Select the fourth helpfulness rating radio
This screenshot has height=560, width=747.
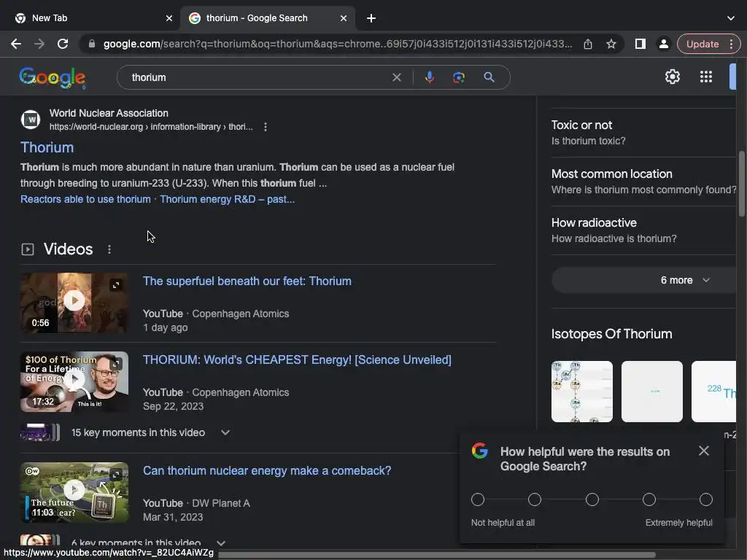click(649, 499)
